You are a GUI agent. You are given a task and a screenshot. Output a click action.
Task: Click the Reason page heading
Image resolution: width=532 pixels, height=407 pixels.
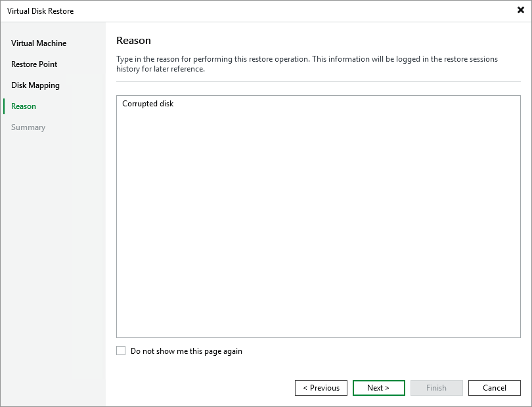(133, 40)
